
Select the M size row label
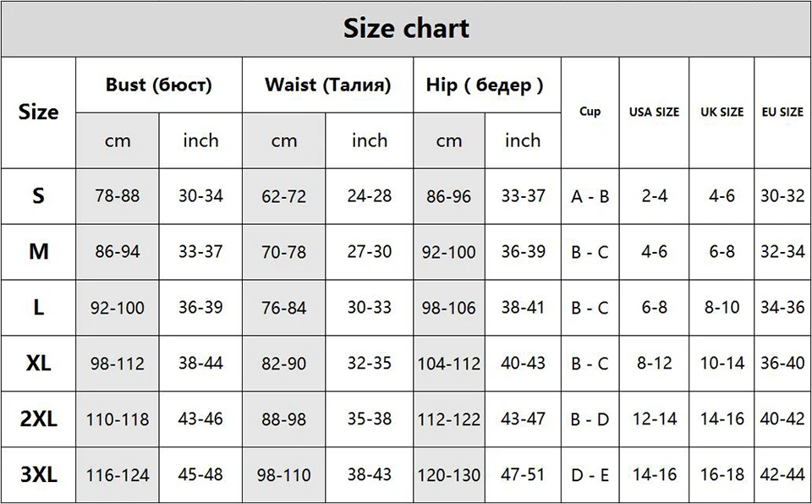coord(39,252)
